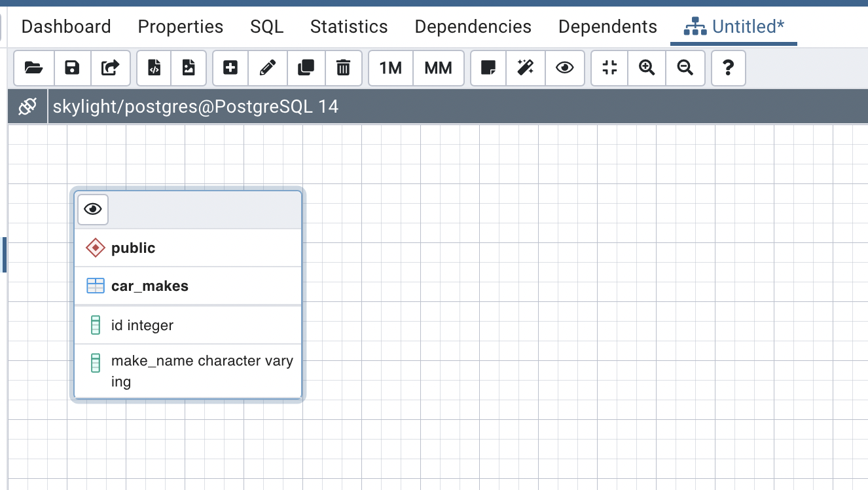
Task: Toggle details eye on car_makes table
Action: tap(93, 209)
